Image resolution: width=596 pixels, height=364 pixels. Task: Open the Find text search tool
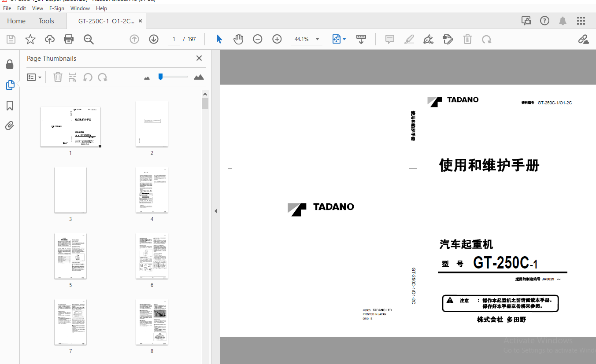pos(89,39)
